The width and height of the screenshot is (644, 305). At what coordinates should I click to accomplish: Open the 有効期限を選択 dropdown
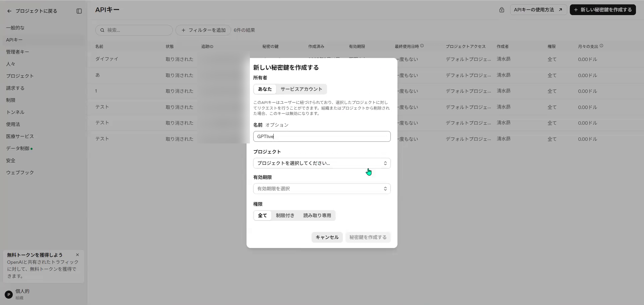pyautogui.click(x=322, y=189)
